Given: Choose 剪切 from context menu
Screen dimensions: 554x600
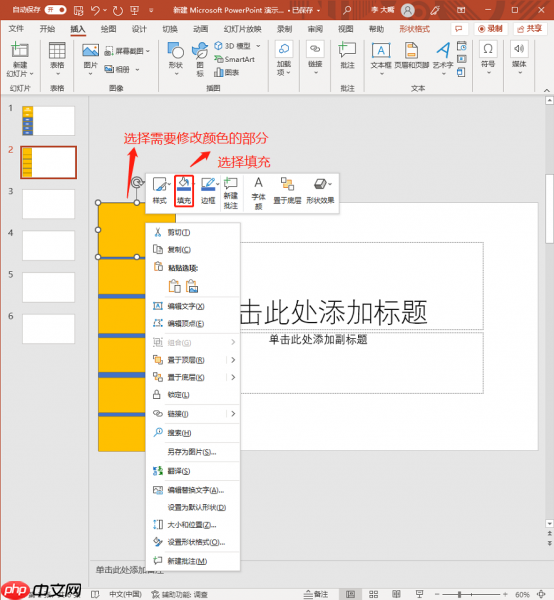Looking at the screenshot, I should pyautogui.click(x=193, y=232).
